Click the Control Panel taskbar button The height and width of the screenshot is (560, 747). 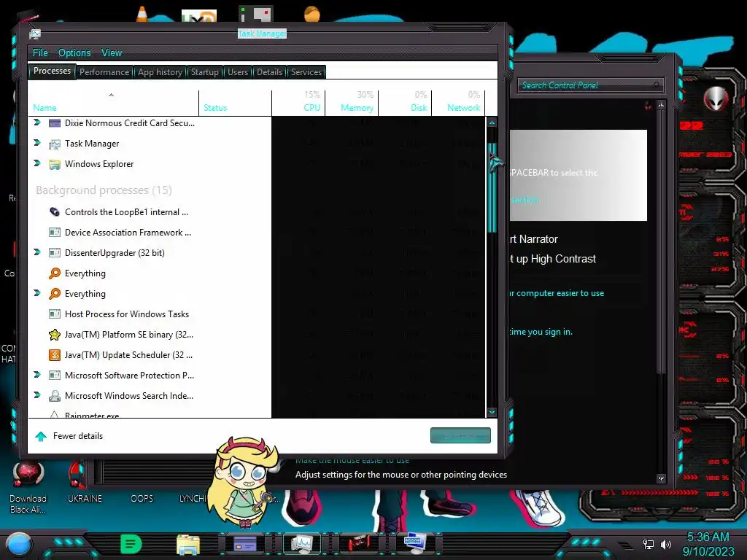[x=414, y=543]
